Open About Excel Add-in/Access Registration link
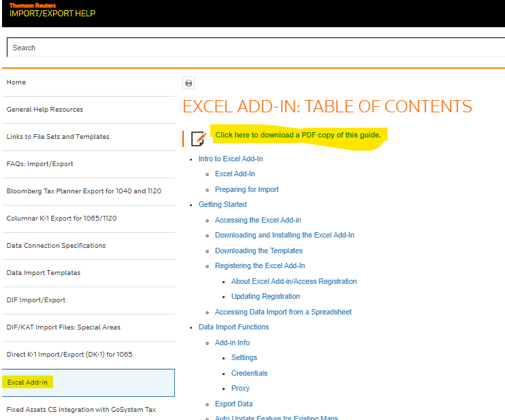 [294, 281]
